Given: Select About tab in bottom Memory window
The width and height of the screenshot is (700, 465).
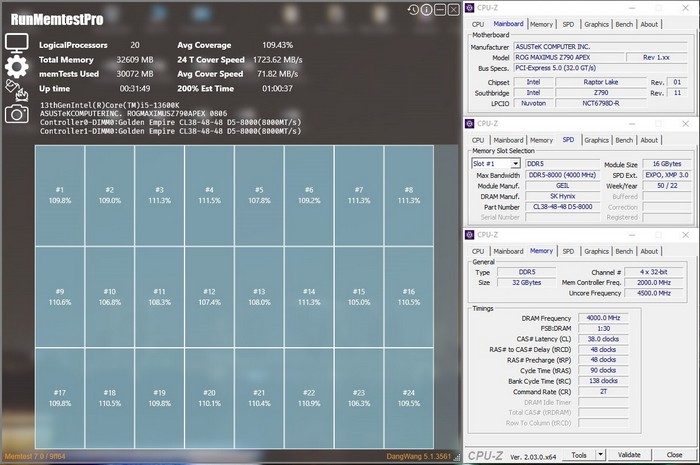Looking at the screenshot, I should (649, 251).
